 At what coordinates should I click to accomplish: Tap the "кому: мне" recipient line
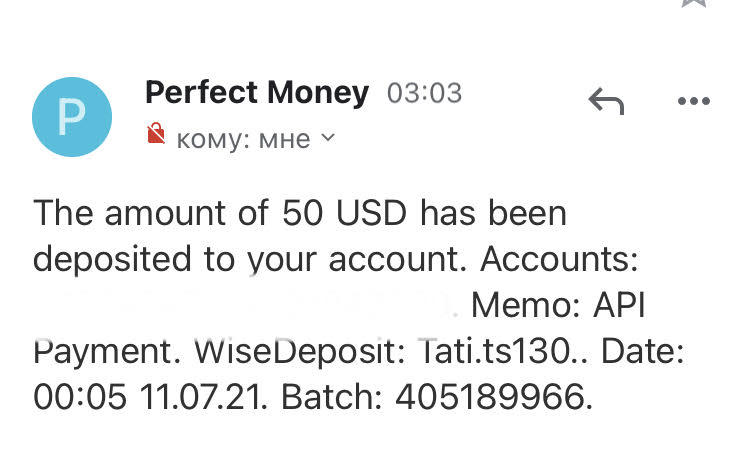pos(242,139)
